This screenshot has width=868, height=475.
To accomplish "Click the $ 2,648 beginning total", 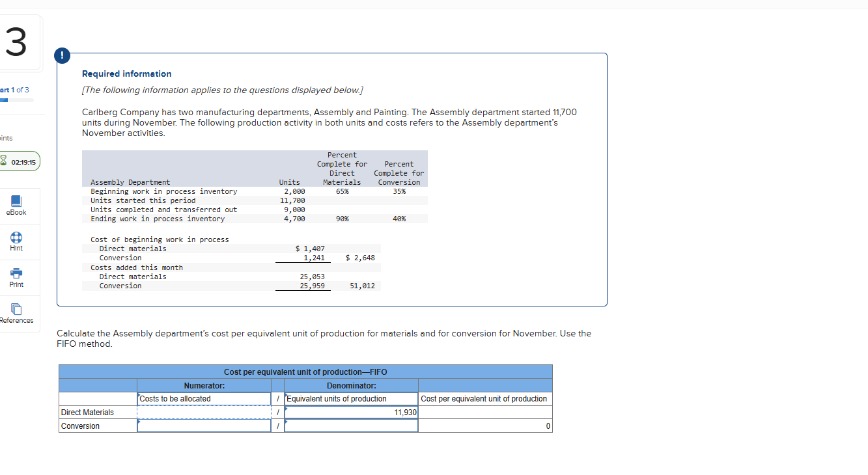I will point(360,258).
